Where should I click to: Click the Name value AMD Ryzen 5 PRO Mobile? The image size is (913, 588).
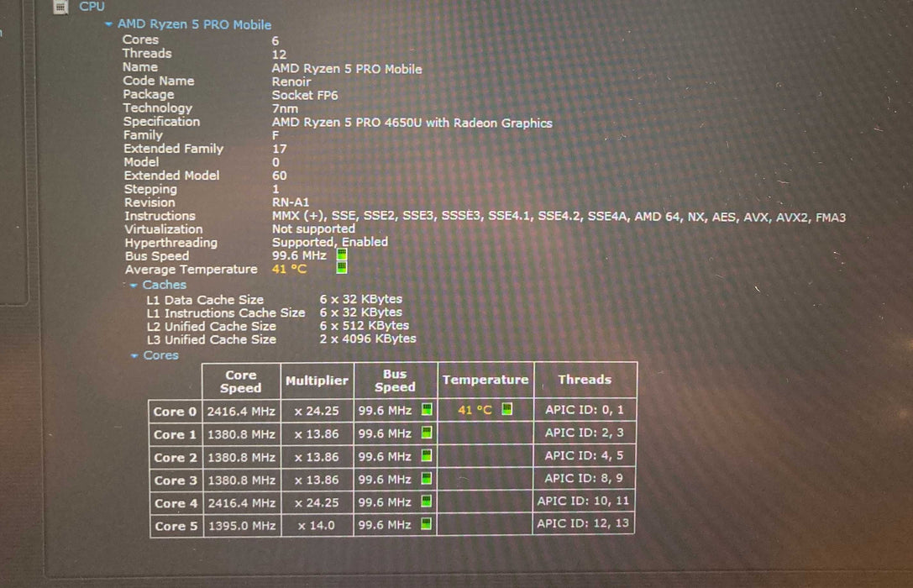click(346, 69)
